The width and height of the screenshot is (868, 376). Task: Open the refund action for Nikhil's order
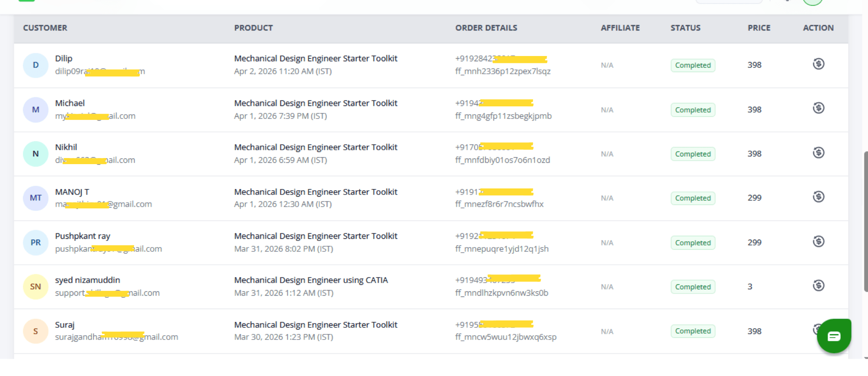pos(819,153)
